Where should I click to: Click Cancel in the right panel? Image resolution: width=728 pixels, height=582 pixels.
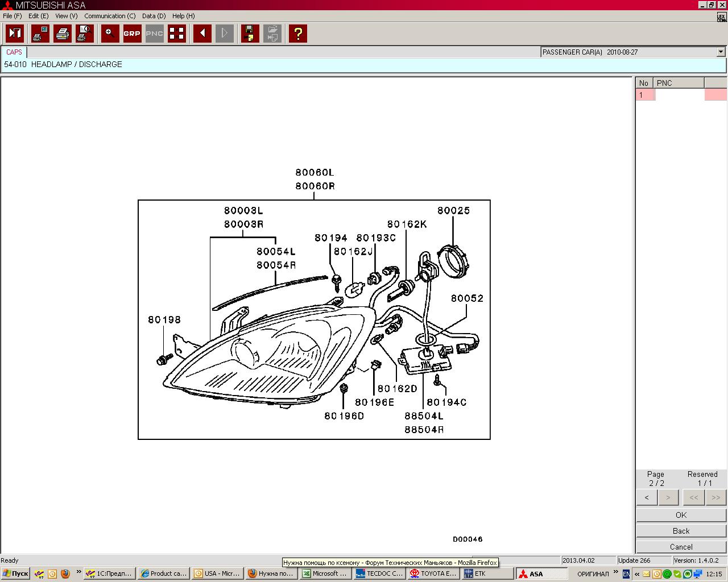(x=681, y=547)
